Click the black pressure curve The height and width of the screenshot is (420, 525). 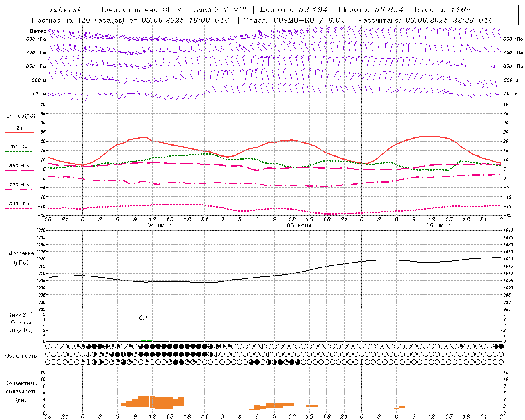tap(275, 276)
